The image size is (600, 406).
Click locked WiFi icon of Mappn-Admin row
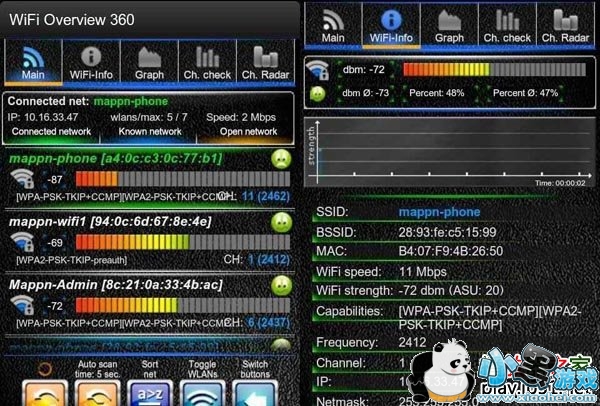[22, 305]
